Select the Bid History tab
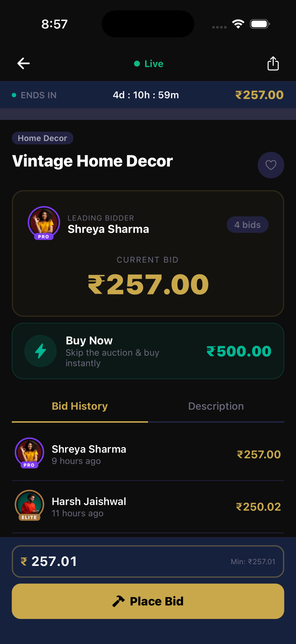Screen dimensions: 296x644 coord(79,406)
